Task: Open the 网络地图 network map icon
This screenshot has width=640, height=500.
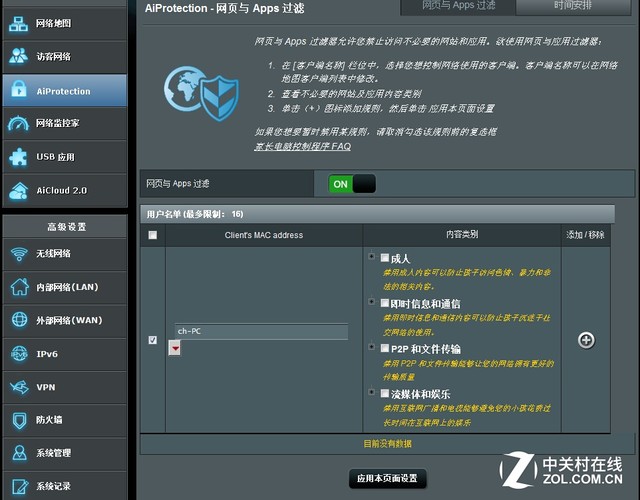Action: 18,24
